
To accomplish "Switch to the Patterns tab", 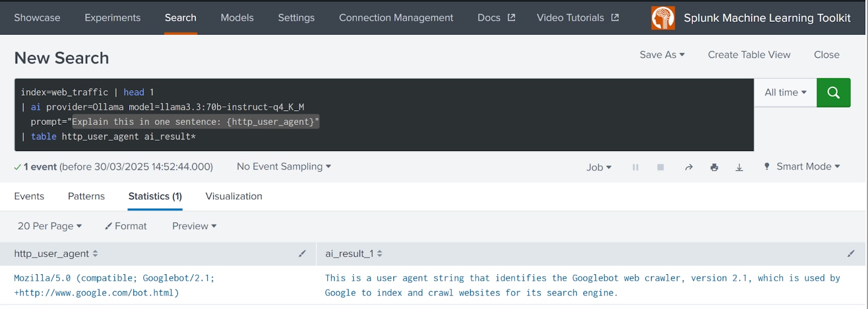I will [x=86, y=196].
